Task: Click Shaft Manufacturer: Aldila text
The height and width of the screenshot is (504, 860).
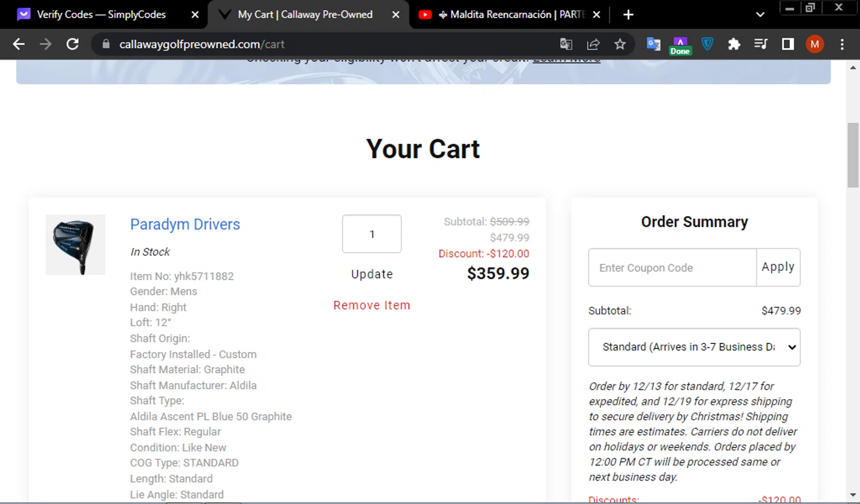Action: [193, 385]
